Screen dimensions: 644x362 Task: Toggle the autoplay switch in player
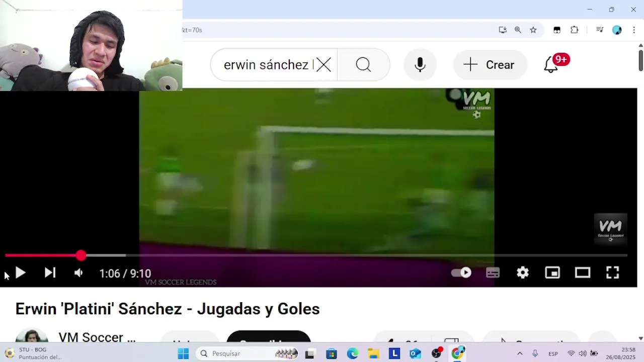tap(461, 273)
